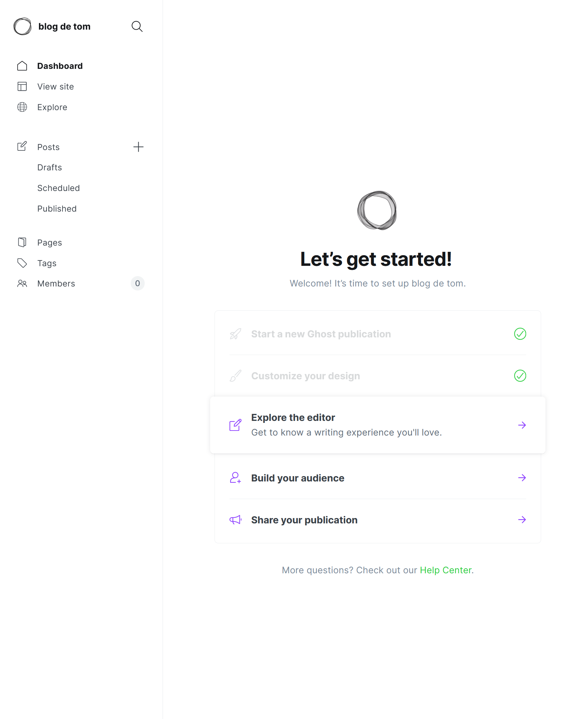Screen dimensions: 588x719
Task: Click the Members people icon
Action: [22, 283]
